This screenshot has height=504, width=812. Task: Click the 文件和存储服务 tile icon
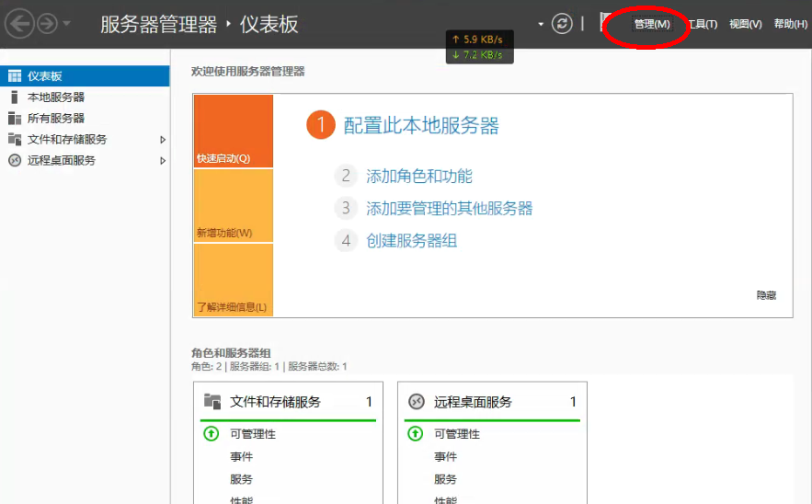[x=212, y=402]
